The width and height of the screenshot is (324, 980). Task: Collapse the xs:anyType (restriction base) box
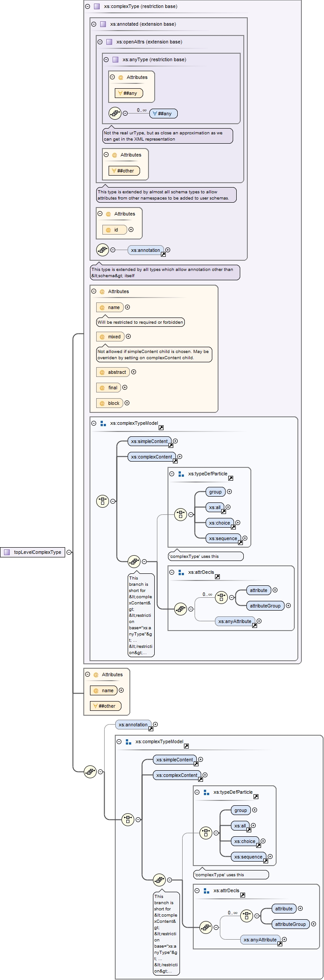point(106,59)
